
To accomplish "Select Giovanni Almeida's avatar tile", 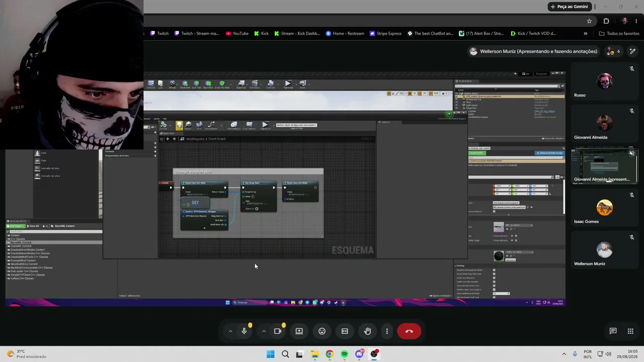I will click(604, 124).
